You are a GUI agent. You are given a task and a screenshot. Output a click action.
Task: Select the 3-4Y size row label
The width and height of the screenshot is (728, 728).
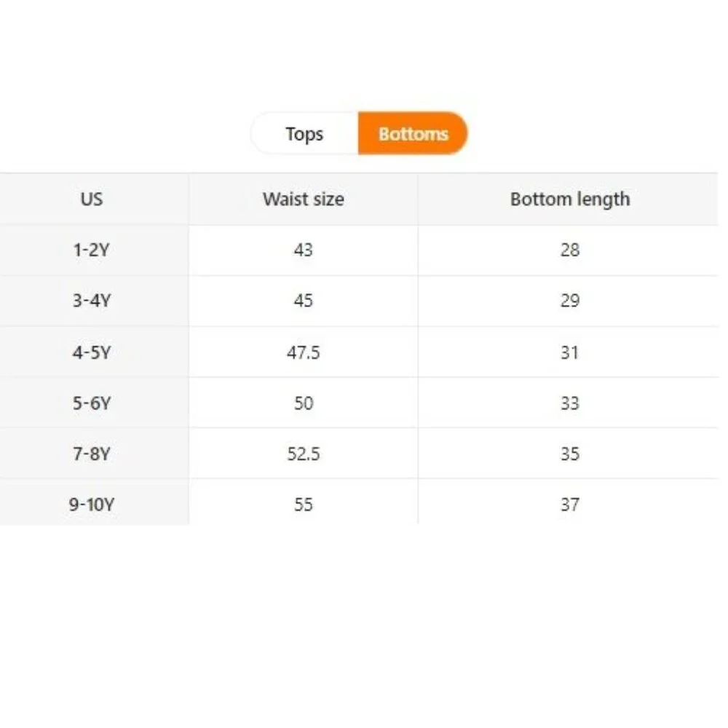pos(92,301)
